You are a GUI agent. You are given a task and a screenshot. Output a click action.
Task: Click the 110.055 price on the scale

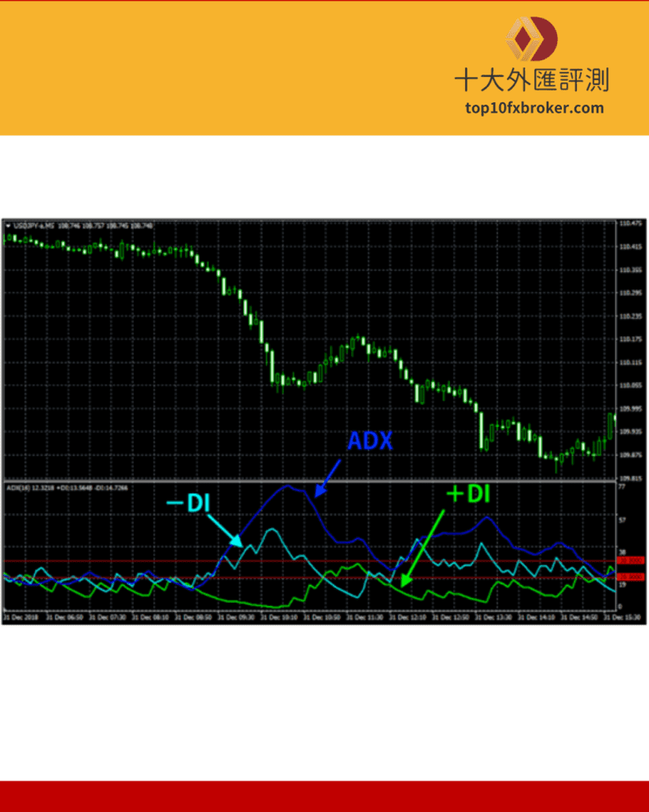632,385
